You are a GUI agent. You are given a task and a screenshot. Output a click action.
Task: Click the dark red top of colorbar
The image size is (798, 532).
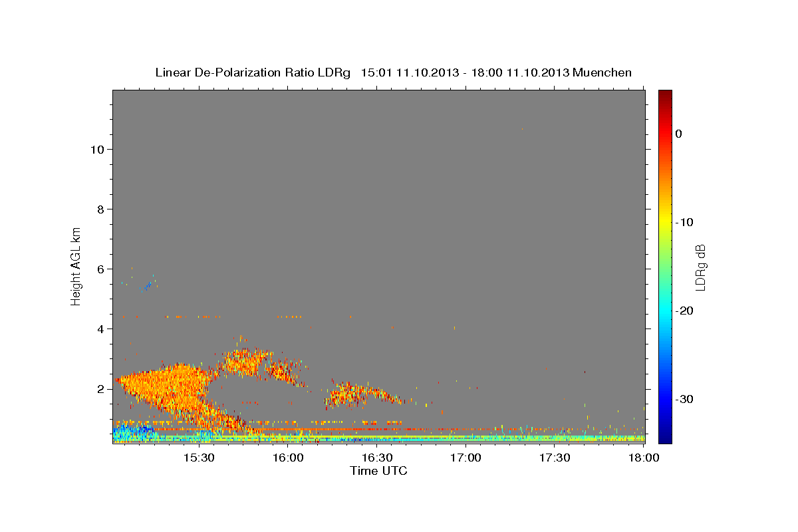(665, 94)
